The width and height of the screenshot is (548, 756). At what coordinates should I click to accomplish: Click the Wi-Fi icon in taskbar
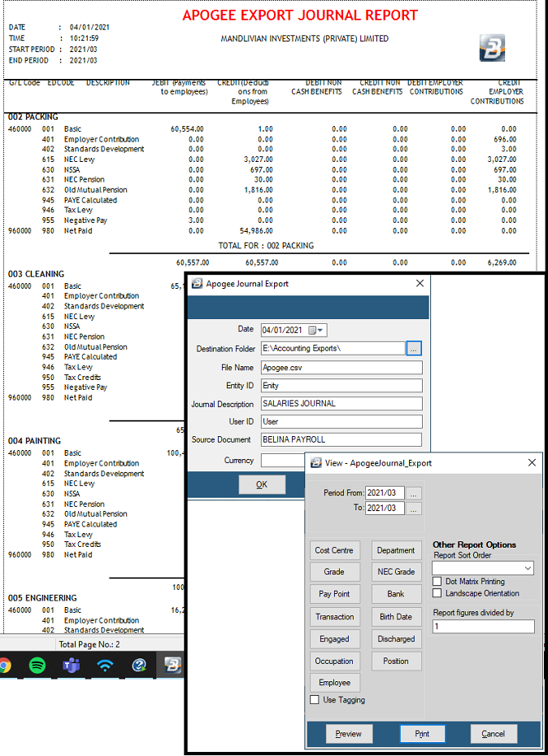pyautogui.click(x=105, y=666)
